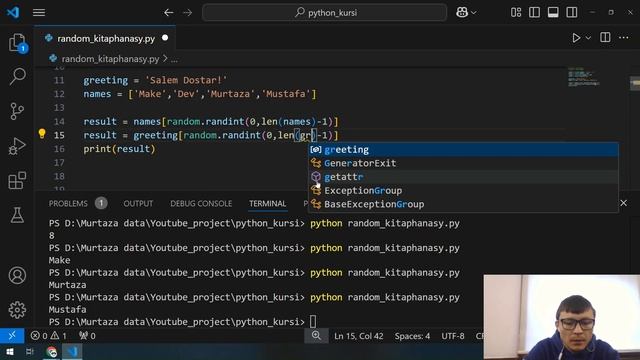Image resolution: width=640 pixels, height=360 pixels.
Task: Open the python_kursi command center search
Action: 324,13
